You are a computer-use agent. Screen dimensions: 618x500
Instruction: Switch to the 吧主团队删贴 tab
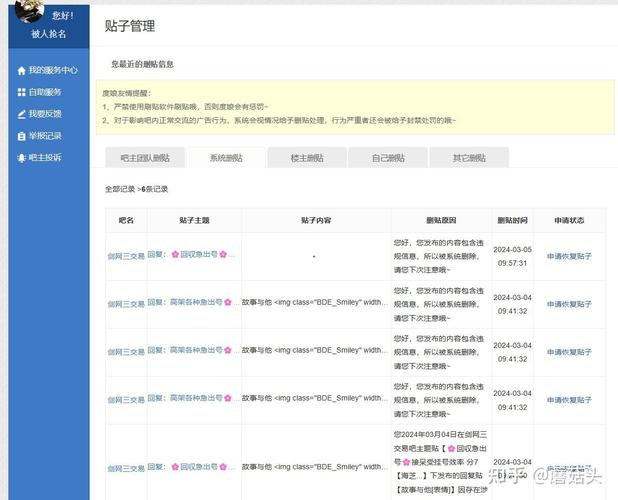145,158
